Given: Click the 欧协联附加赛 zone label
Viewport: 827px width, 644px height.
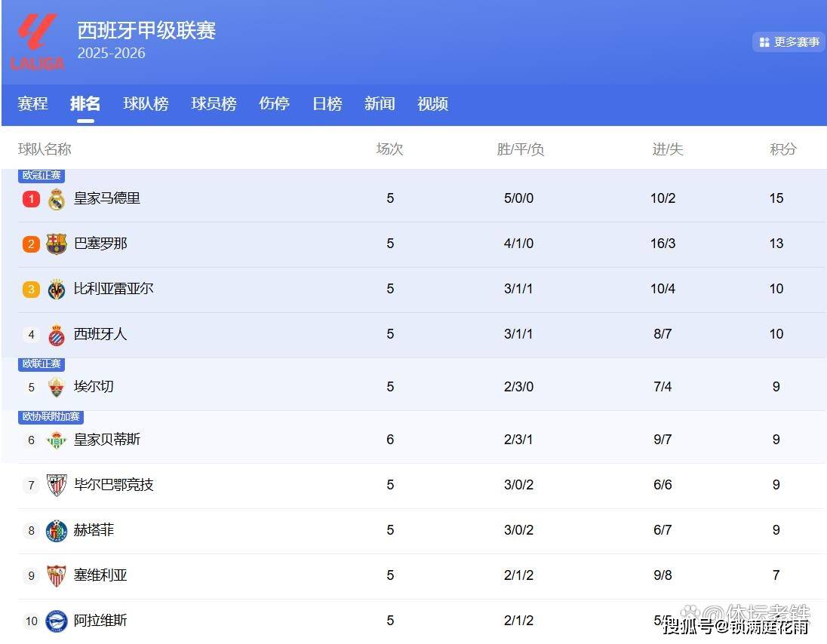Looking at the screenshot, I should tap(51, 416).
